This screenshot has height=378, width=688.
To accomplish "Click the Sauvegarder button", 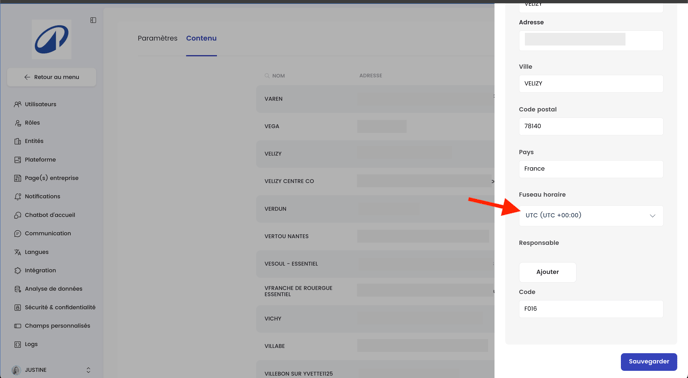I will click(x=649, y=362).
